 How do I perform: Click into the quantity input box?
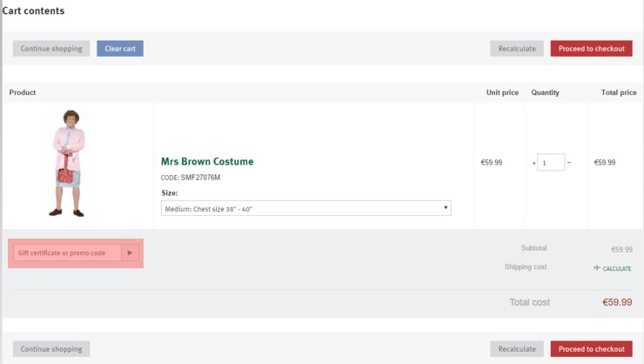551,162
